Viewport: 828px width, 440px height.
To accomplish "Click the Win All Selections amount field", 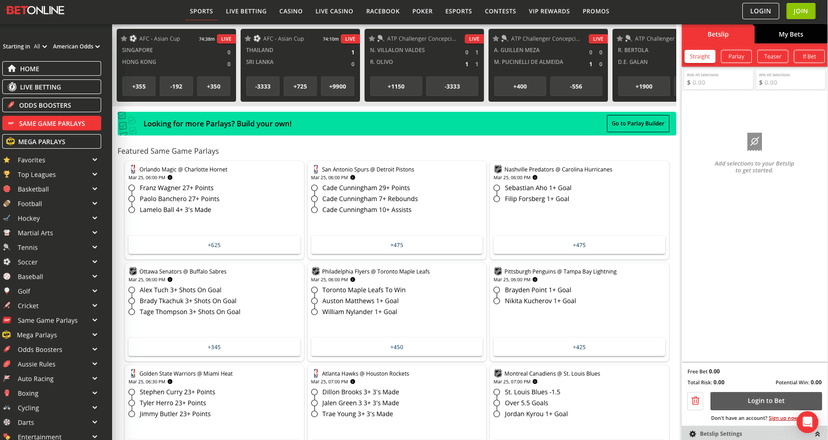I will (x=791, y=79).
